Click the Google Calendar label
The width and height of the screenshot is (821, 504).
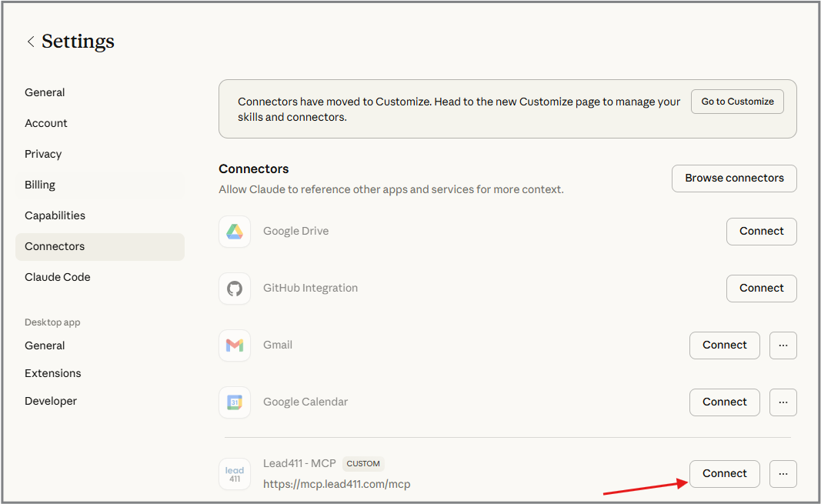click(305, 402)
